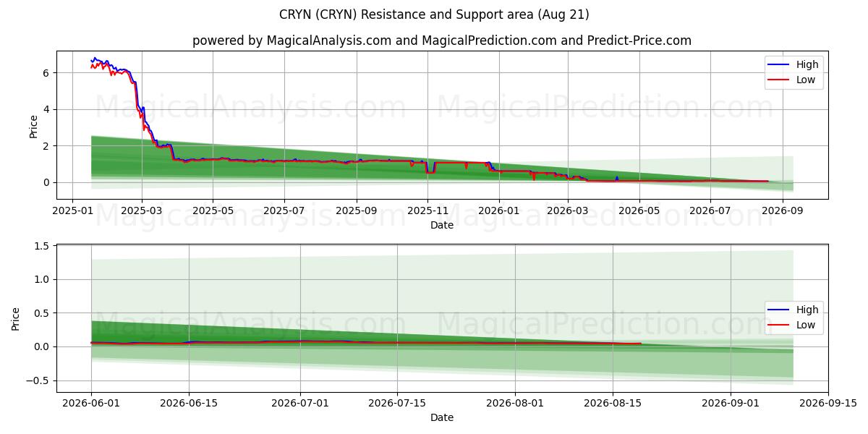Screen dimensions: 868x434
Task: Click the '2026-01' x-axis label on the top chart
Action: [498, 210]
